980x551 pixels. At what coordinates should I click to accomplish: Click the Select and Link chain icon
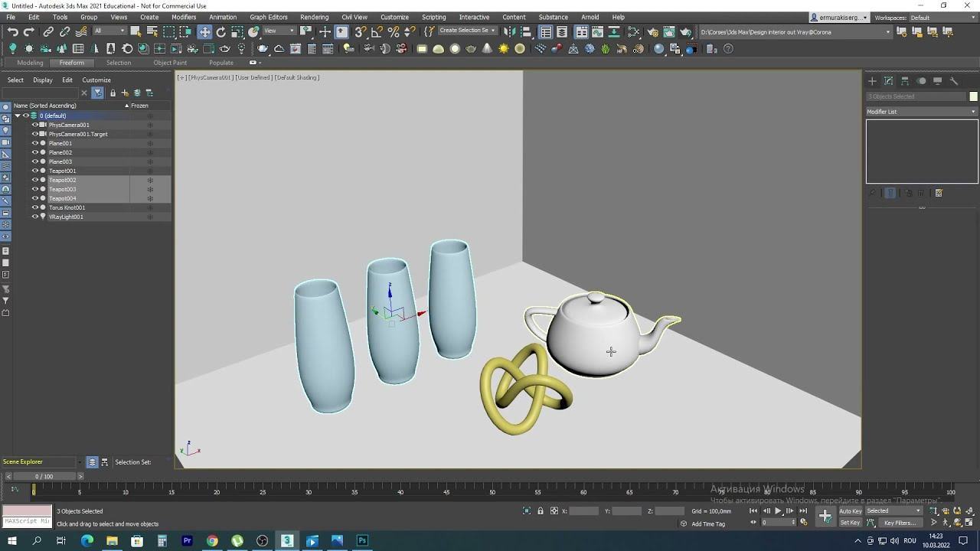coord(48,31)
